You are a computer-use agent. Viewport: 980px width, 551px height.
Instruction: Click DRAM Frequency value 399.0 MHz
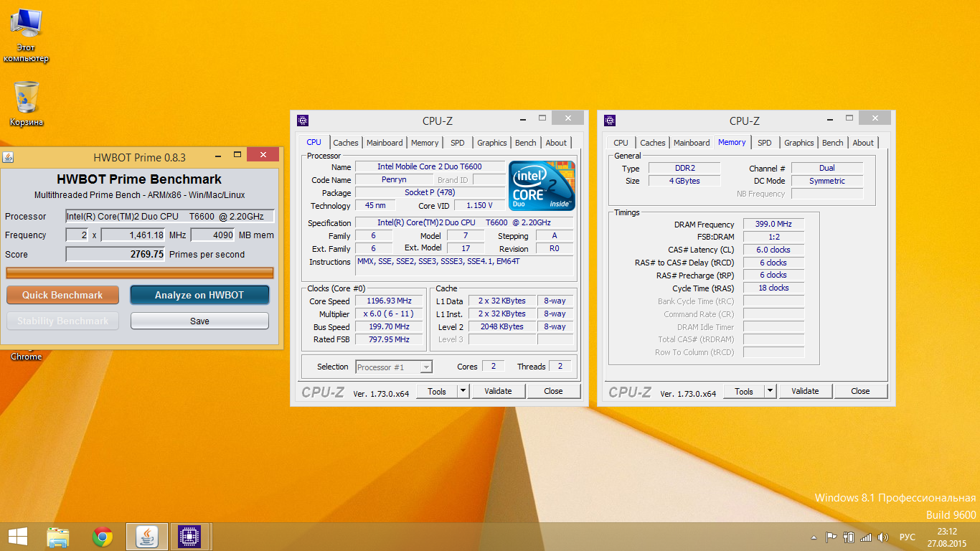tap(773, 224)
